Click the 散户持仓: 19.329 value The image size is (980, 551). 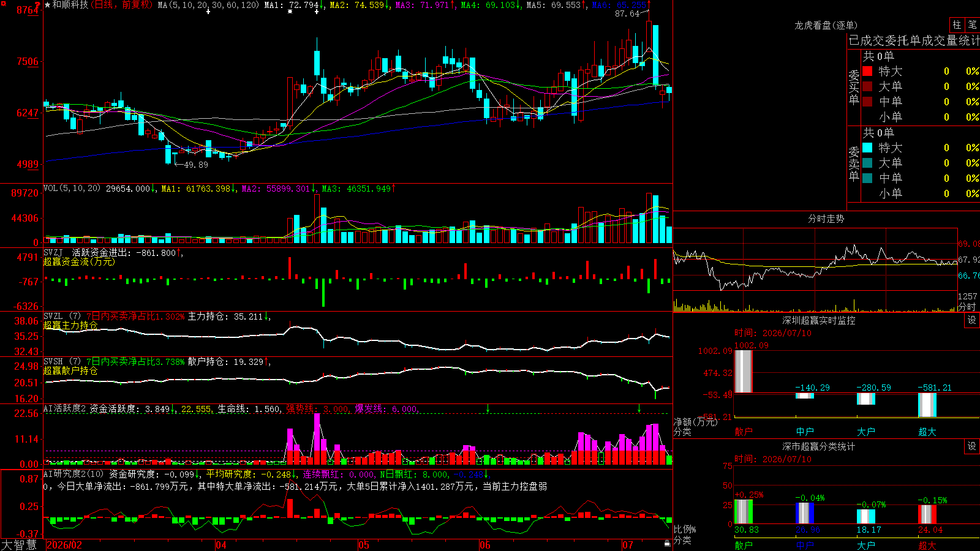click(225, 362)
